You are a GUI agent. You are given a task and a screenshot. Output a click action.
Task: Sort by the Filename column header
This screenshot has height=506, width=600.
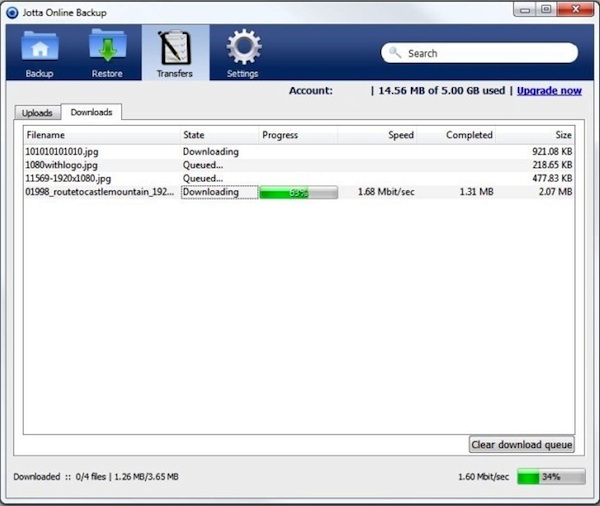101,135
